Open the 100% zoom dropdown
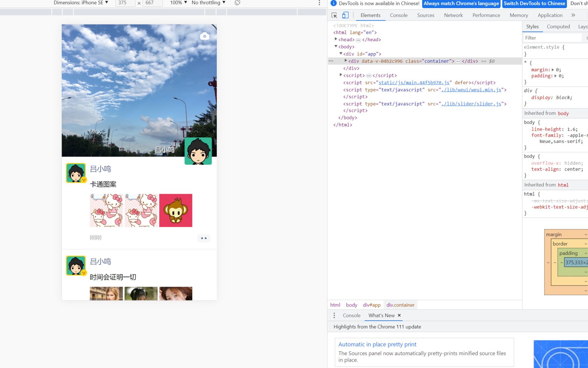The height and width of the screenshot is (368, 588). [178, 3]
